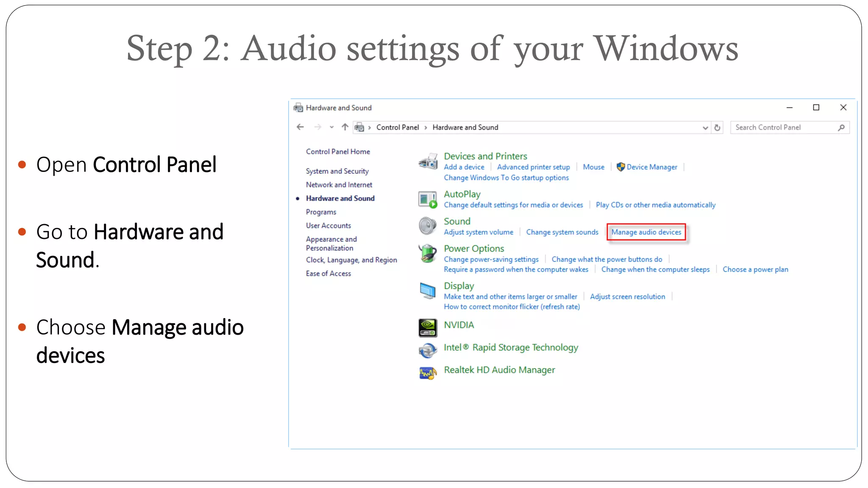Open Network and Internet category
Screen dimensions: 868x488
click(x=339, y=185)
